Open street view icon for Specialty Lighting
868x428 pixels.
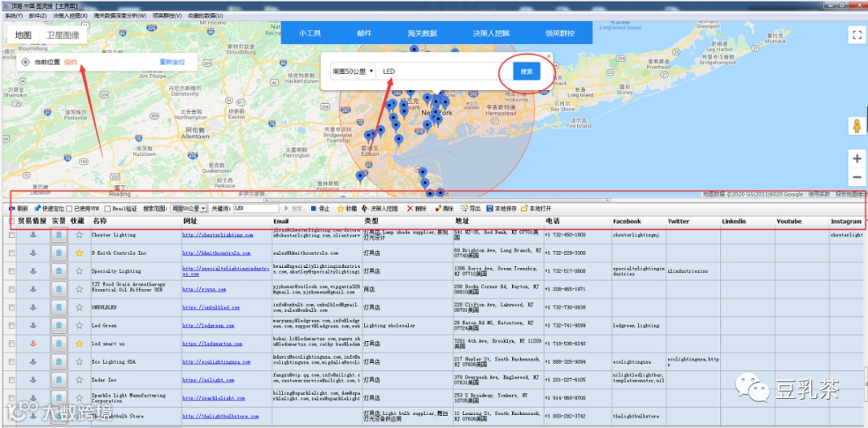click(59, 271)
